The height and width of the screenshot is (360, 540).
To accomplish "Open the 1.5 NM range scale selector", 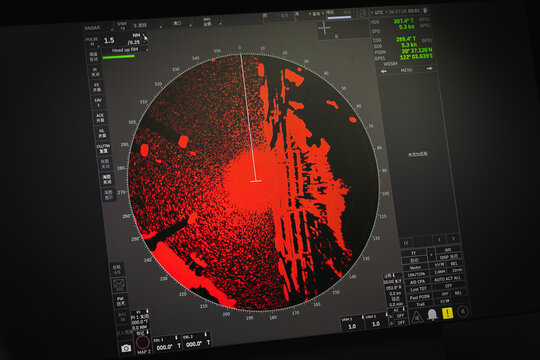I will click(x=124, y=40).
